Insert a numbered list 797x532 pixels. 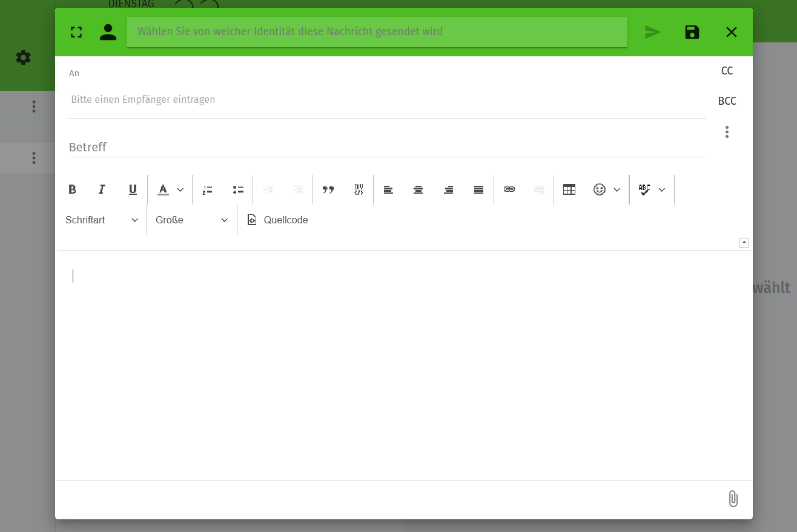point(208,189)
